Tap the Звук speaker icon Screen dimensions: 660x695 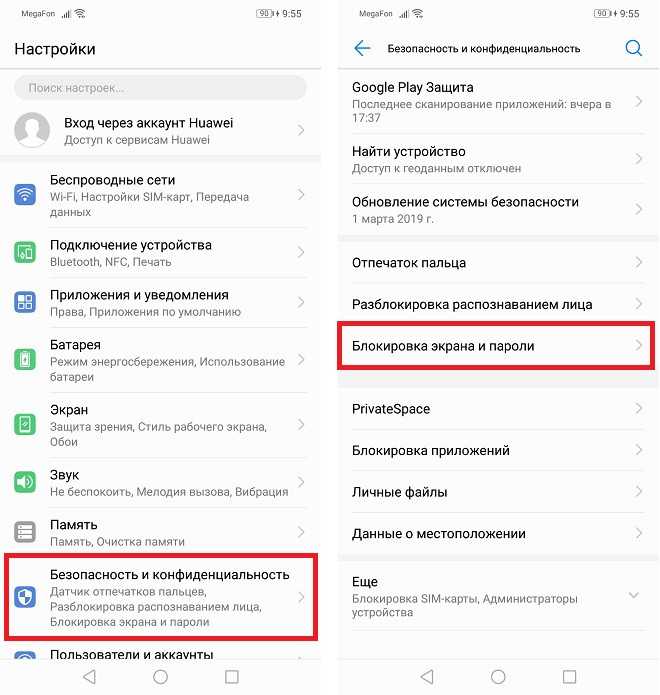pyautogui.click(x=25, y=482)
